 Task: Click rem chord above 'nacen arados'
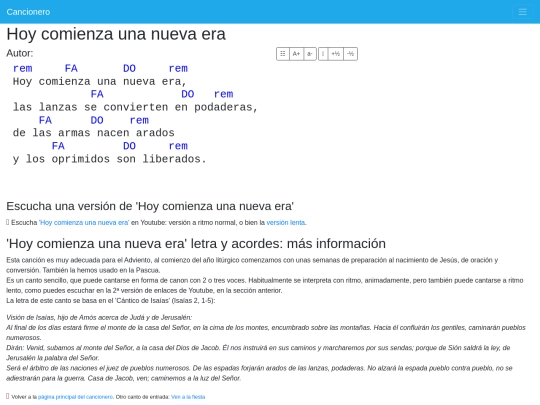[139, 120]
